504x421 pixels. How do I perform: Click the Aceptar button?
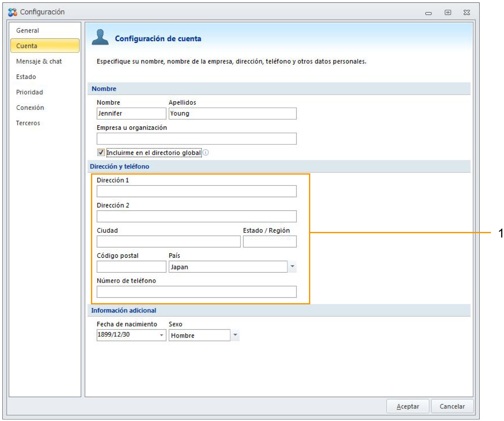point(408,406)
